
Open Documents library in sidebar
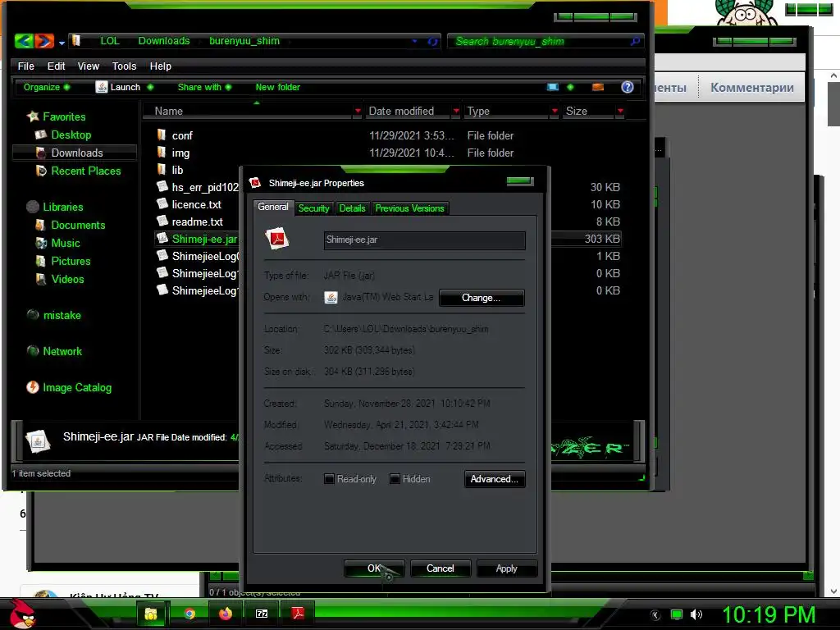tap(71, 225)
